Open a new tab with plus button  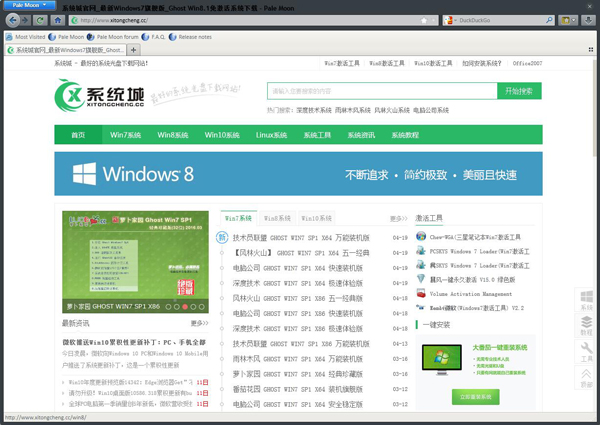point(133,50)
